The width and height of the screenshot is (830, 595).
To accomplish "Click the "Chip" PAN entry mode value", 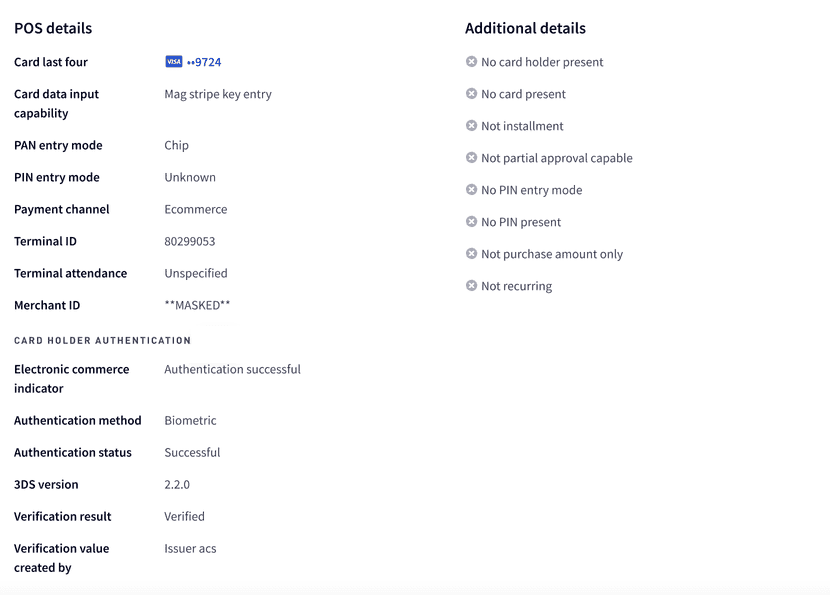I will [175, 145].
